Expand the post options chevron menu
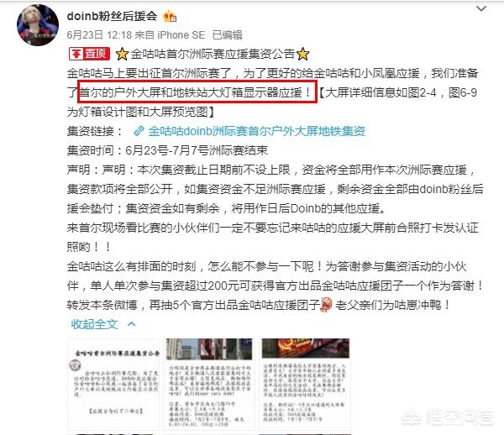This screenshot has width=504, height=435. coord(480,8)
